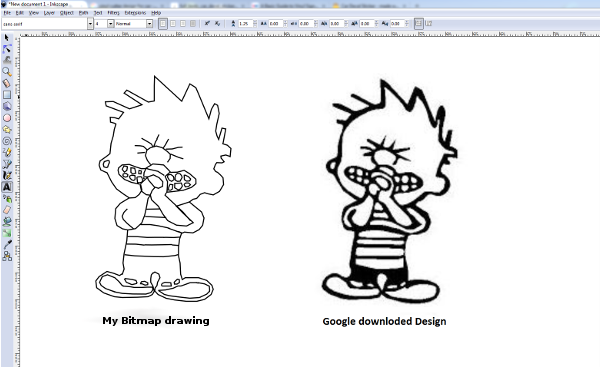600x367 pixels.
Task: Select the Connector tool
Action: pos(7,256)
